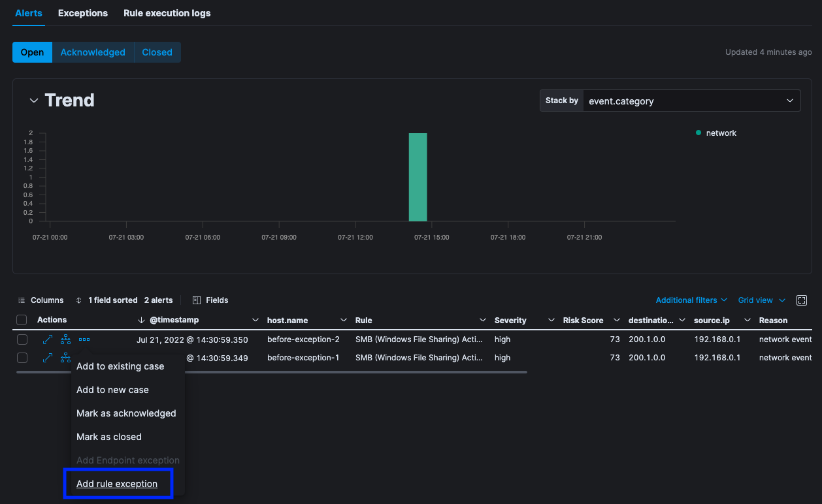
Task: Check the select-all alerts header checkbox
Action: click(22, 320)
